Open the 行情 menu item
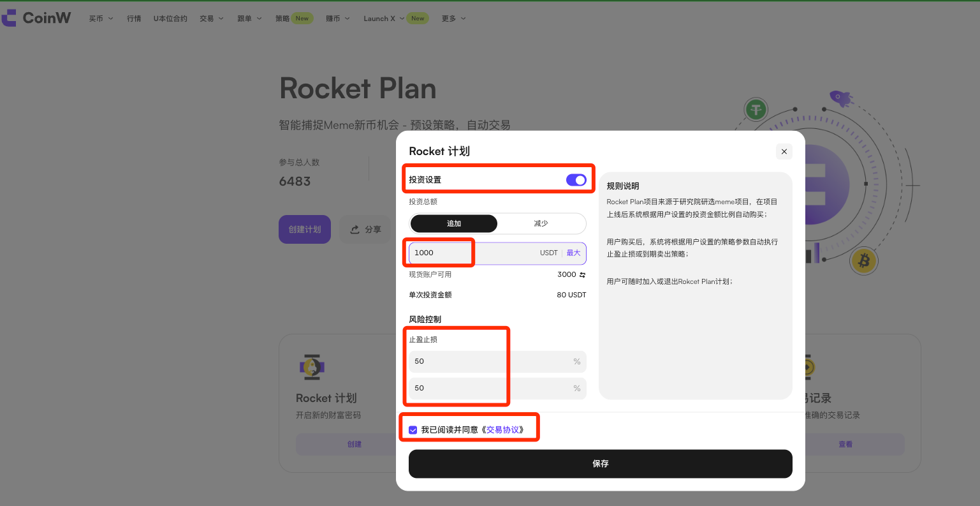The image size is (980, 506). coord(134,19)
